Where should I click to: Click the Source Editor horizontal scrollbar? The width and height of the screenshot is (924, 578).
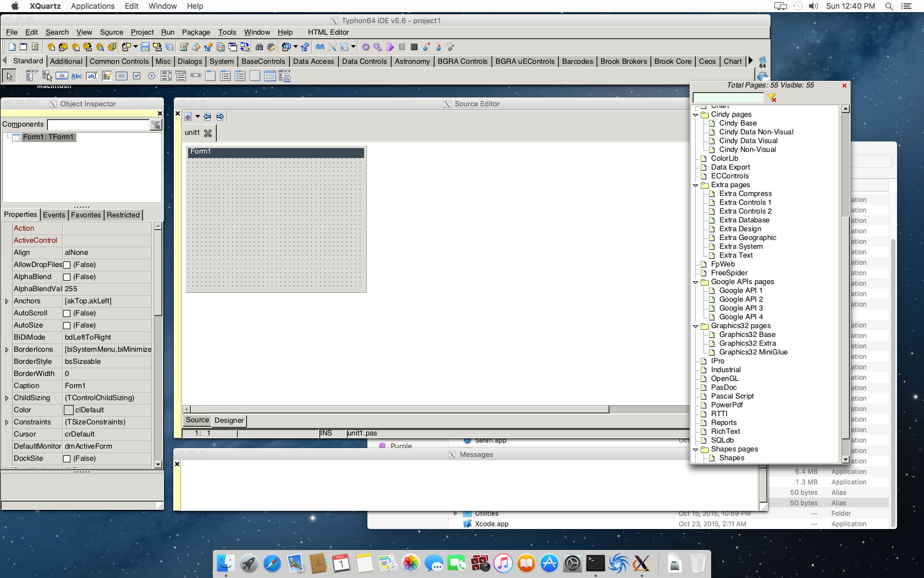399,409
